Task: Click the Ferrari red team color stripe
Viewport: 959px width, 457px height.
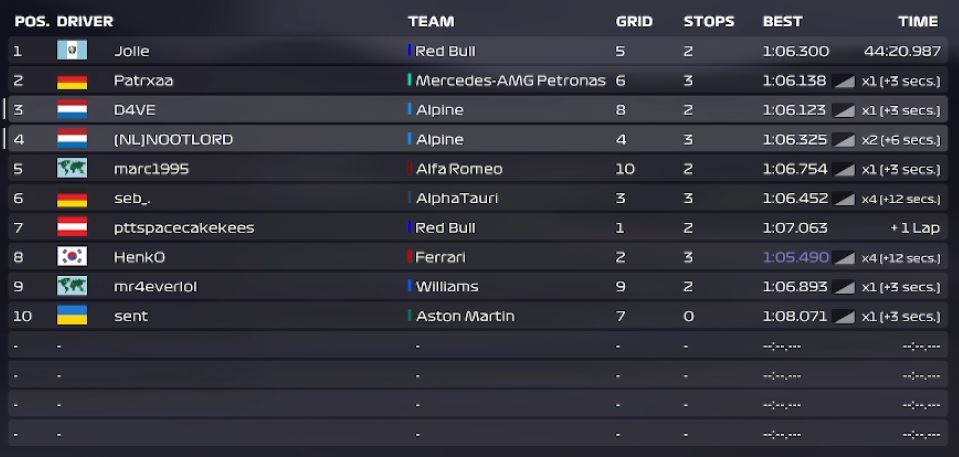Action: [x=410, y=256]
